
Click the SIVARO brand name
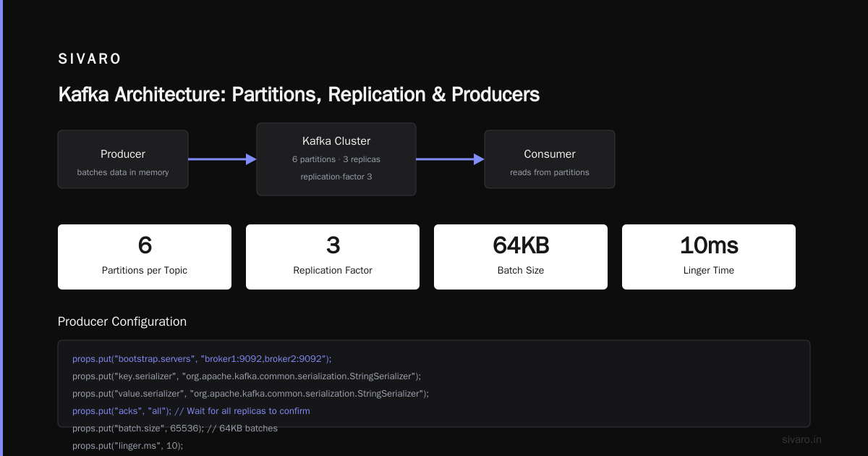[90, 59]
